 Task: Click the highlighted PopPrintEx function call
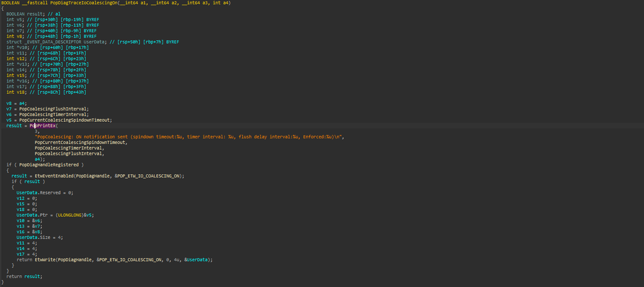click(42, 125)
